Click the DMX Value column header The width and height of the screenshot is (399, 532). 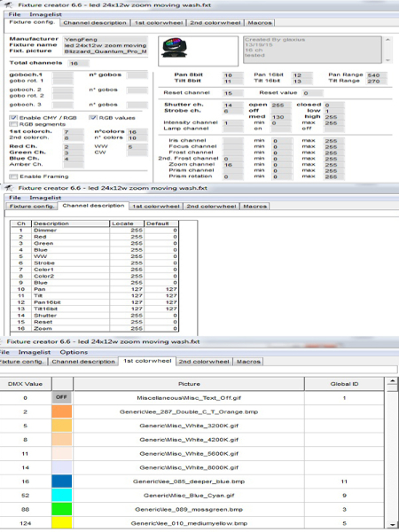(26, 384)
